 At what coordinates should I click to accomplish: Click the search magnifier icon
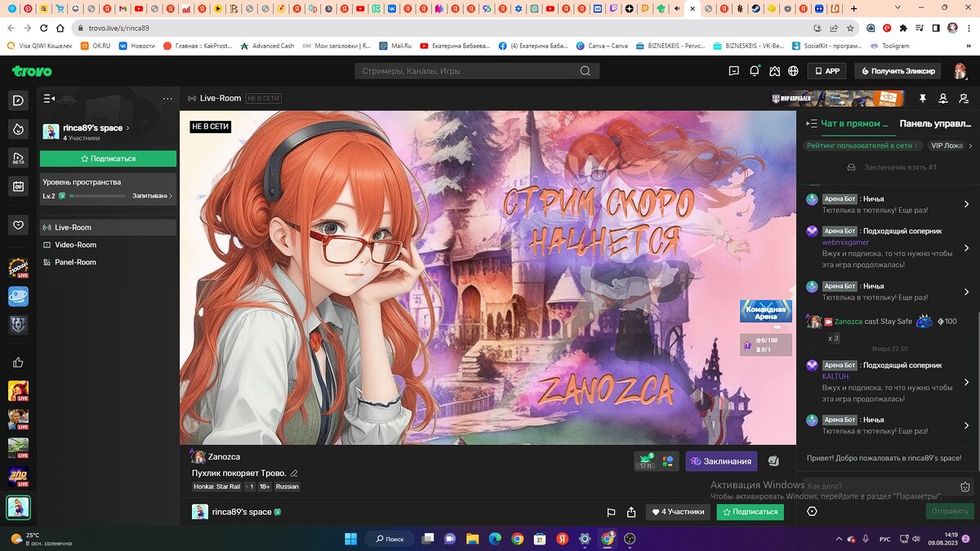tap(585, 71)
